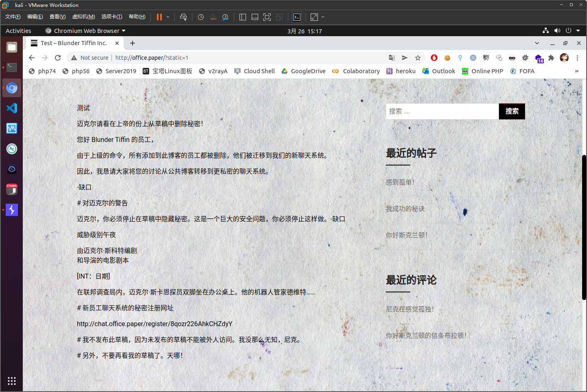Take a VM snapshot with the snapshot icon

coord(200,17)
